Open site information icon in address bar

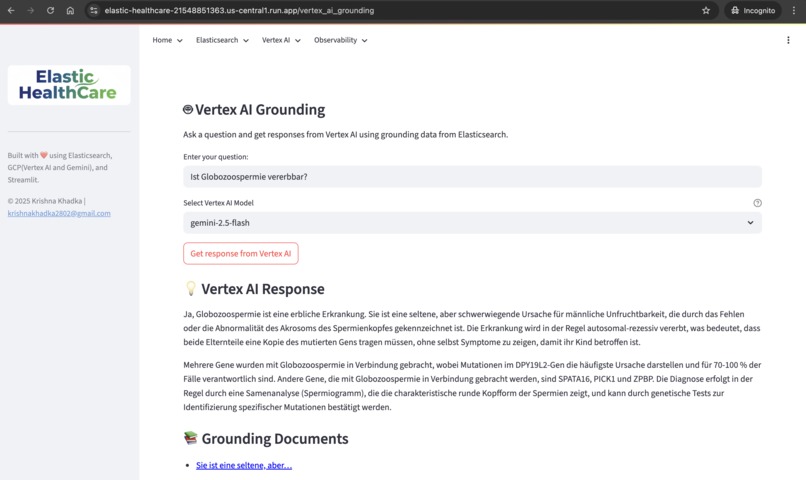93,10
